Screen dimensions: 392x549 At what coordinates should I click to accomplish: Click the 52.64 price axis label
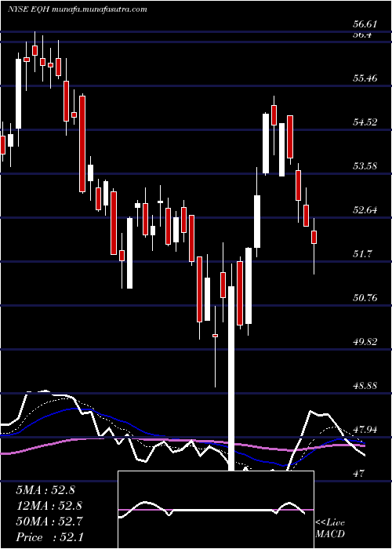pyautogui.click(x=365, y=210)
